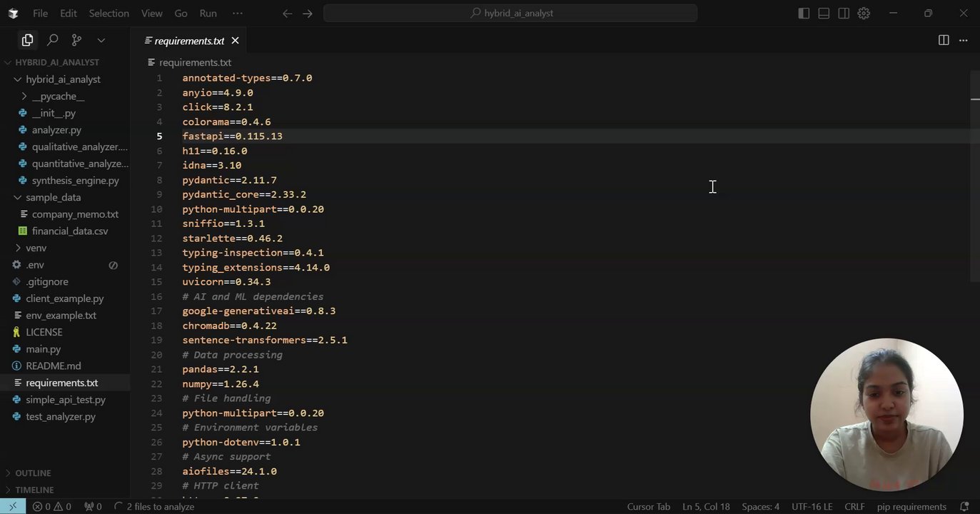Click the notifications bell in status bar

click(x=964, y=506)
